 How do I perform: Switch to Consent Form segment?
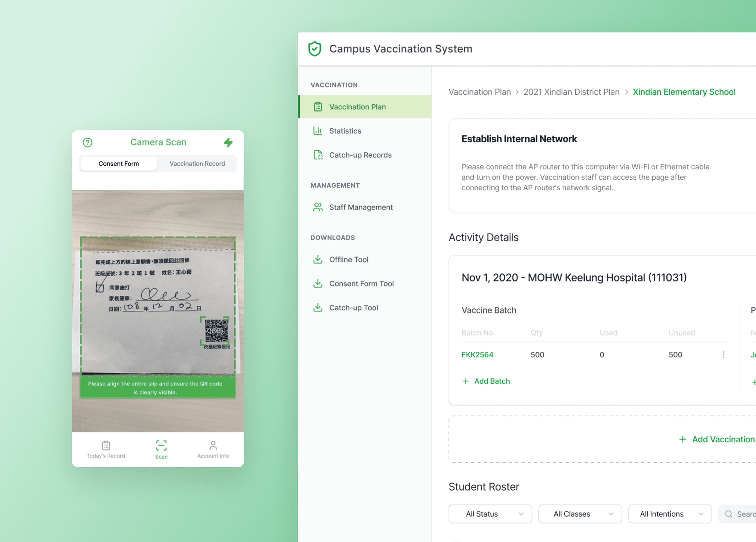coord(119,164)
